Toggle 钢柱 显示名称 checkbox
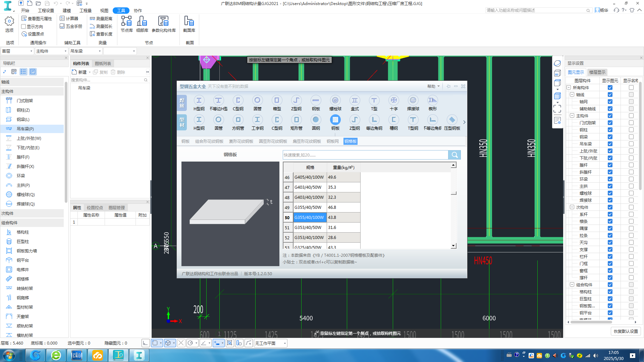Image resolution: width=644 pixels, height=362 pixels. coord(631,130)
